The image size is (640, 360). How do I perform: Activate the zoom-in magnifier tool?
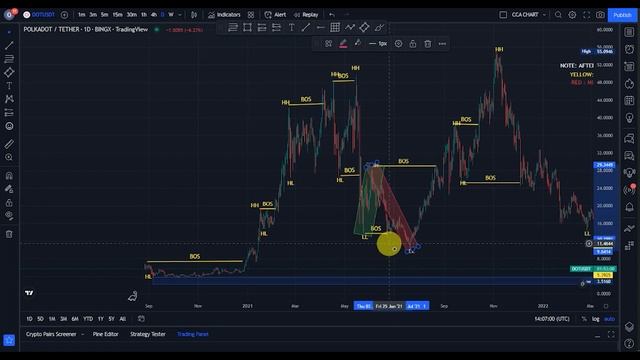(x=9, y=157)
